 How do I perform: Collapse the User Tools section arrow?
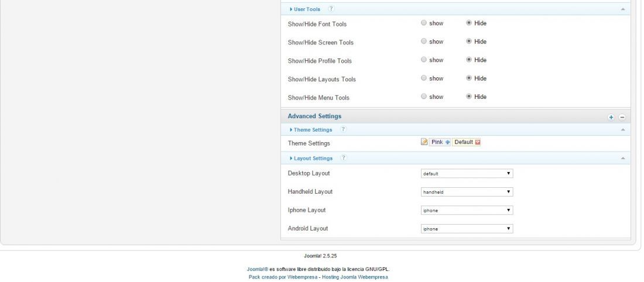click(623, 9)
